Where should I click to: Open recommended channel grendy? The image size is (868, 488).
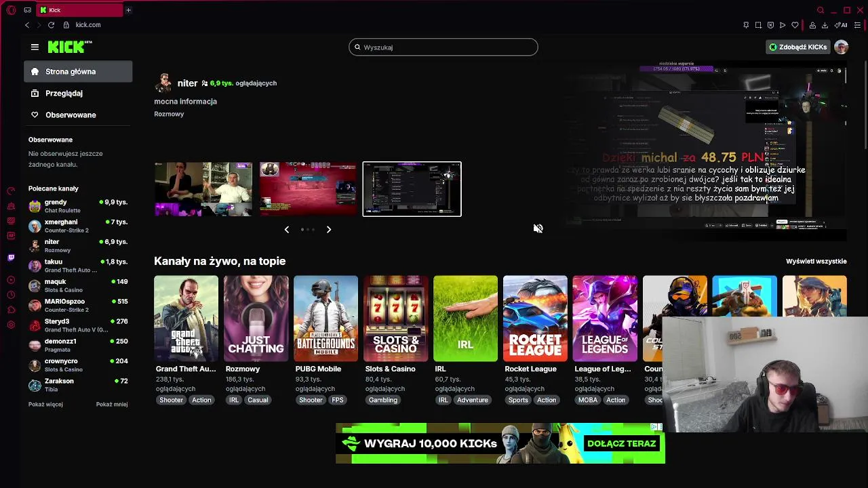pyautogui.click(x=78, y=206)
